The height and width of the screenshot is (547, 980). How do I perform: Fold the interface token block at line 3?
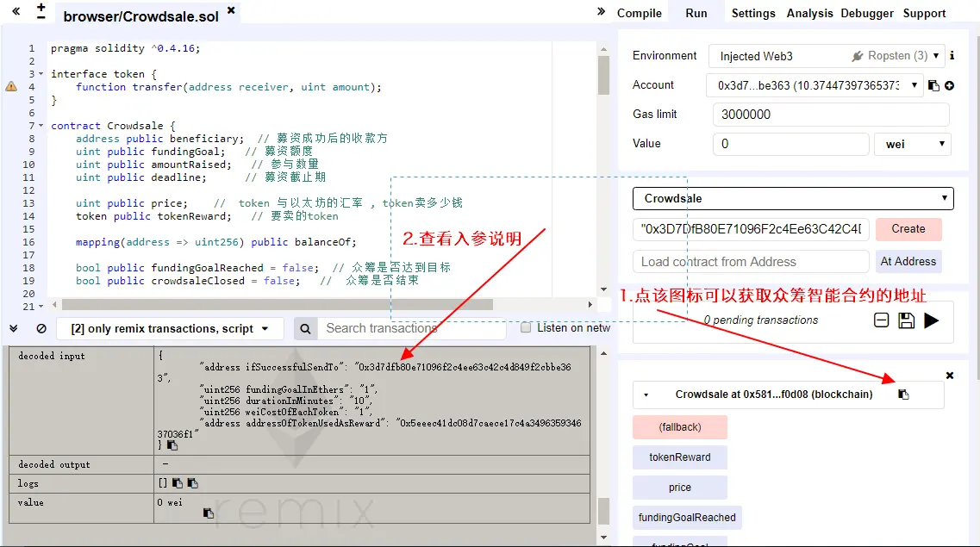41,74
